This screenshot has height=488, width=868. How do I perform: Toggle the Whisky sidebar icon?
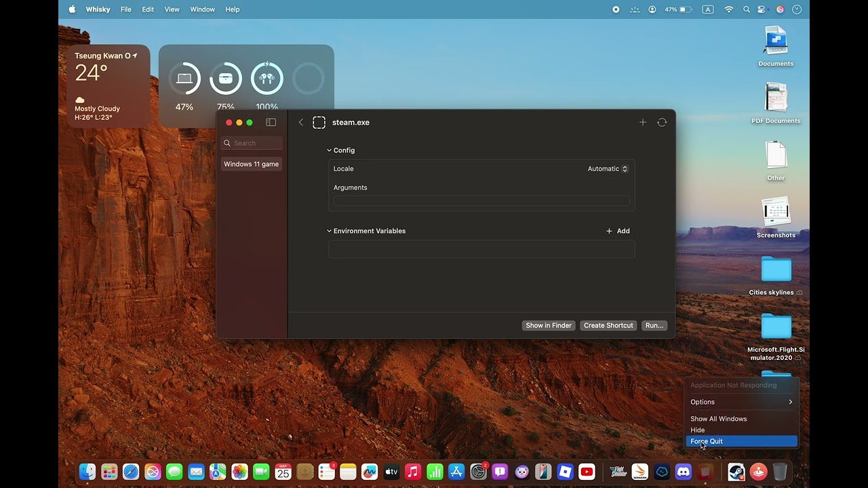[x=271, y=123]
